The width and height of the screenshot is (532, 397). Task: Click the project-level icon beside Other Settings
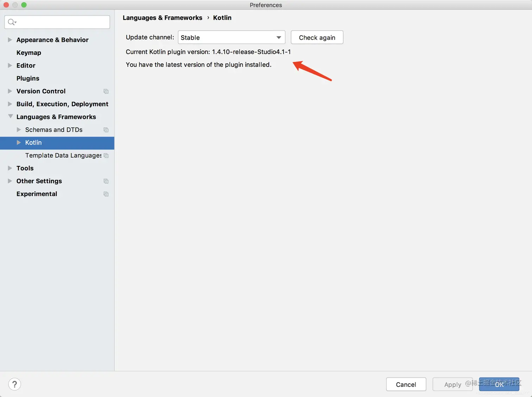[x=106, y=181]
